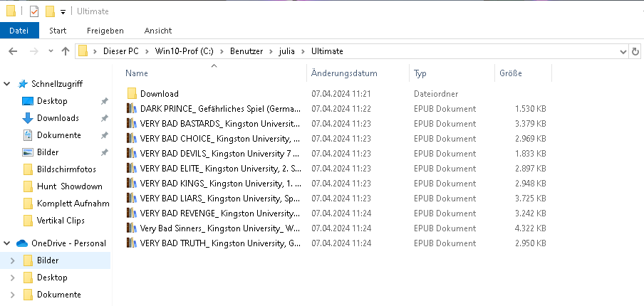Click date 07.04.2024 11:22
The image size is (644, 306).
[x=341, y=109]
